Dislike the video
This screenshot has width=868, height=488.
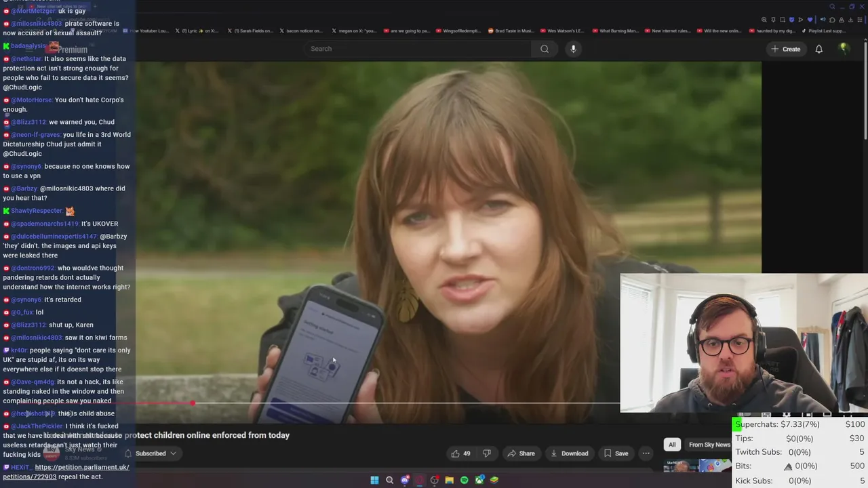[x=486, y=453]
